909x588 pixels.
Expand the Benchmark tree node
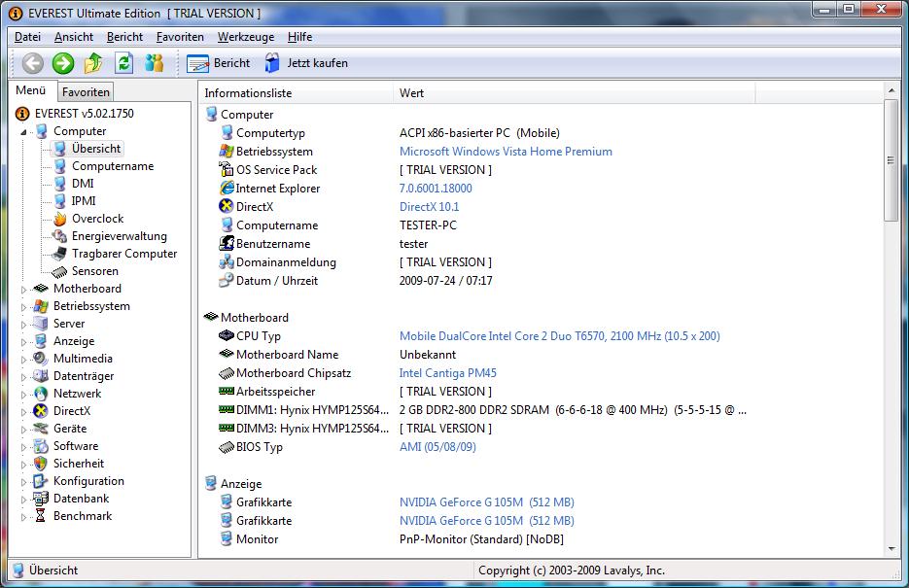[x=23, y=517]
